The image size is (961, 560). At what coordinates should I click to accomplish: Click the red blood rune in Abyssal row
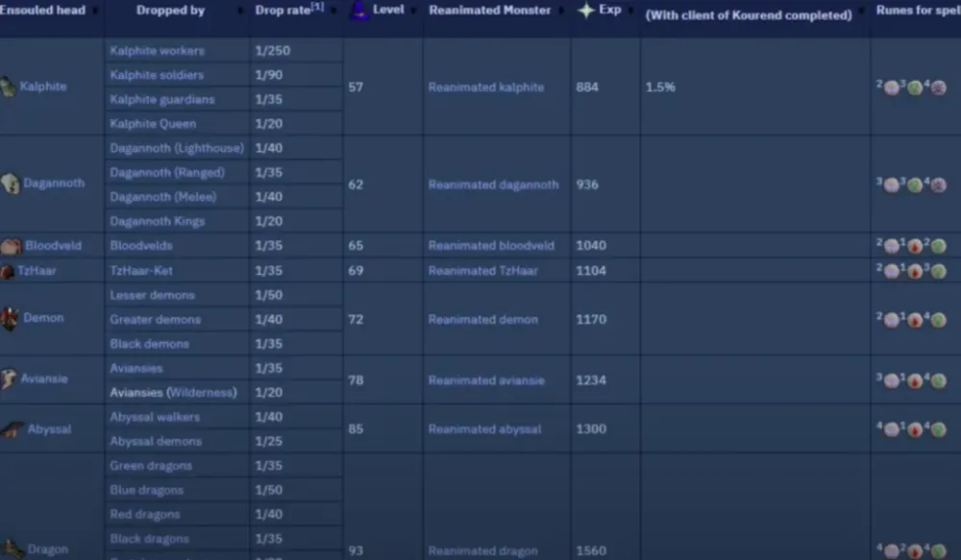[x=915, y=429]
